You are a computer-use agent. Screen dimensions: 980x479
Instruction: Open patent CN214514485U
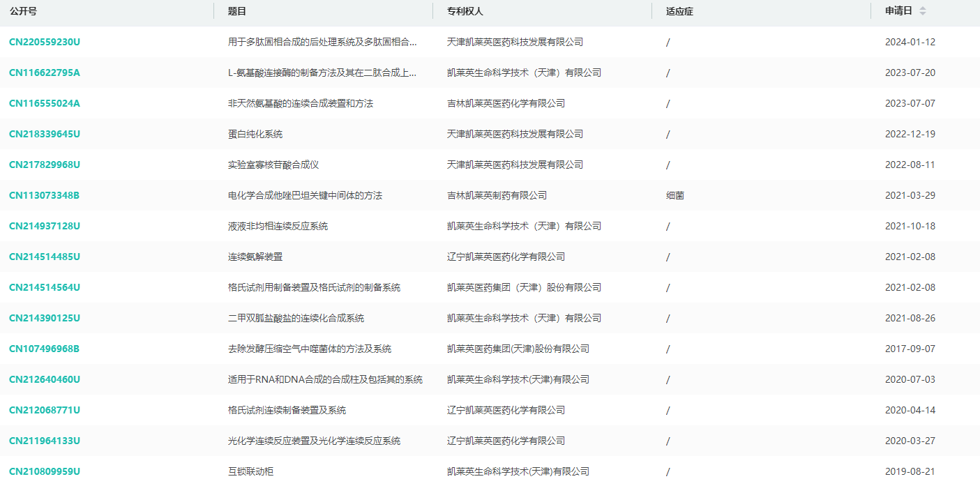click(45, 257)
